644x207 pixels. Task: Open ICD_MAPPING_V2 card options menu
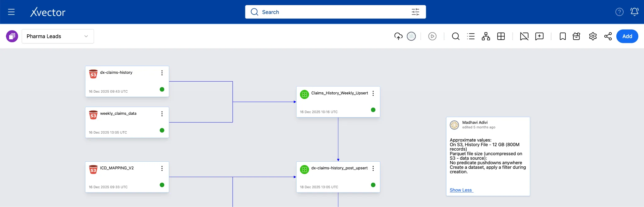tap(162, 168)
